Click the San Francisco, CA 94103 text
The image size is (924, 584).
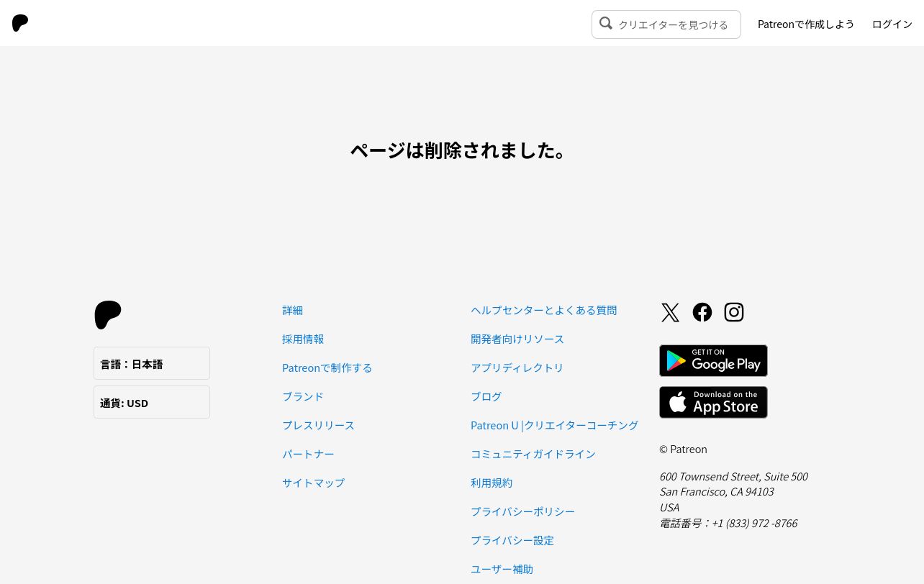(717, 491)
